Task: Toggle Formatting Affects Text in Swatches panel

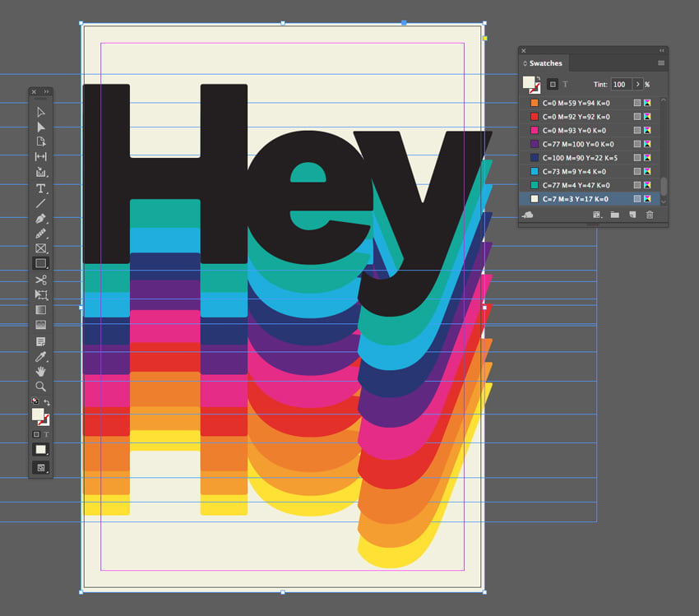Action: [x=565, y=84]
